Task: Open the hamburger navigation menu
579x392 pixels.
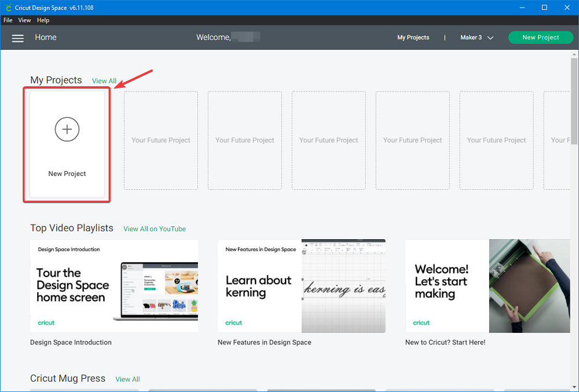Action: (x=18, y=38)
